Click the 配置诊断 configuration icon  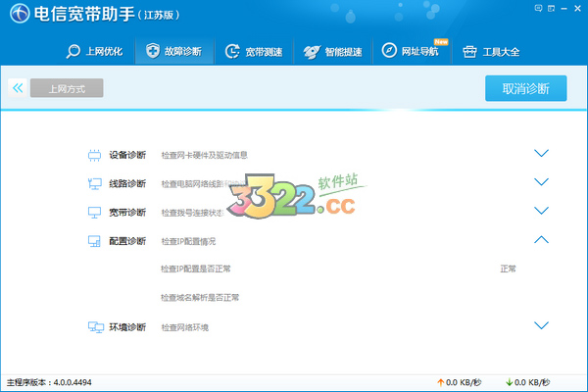(94, 241)
